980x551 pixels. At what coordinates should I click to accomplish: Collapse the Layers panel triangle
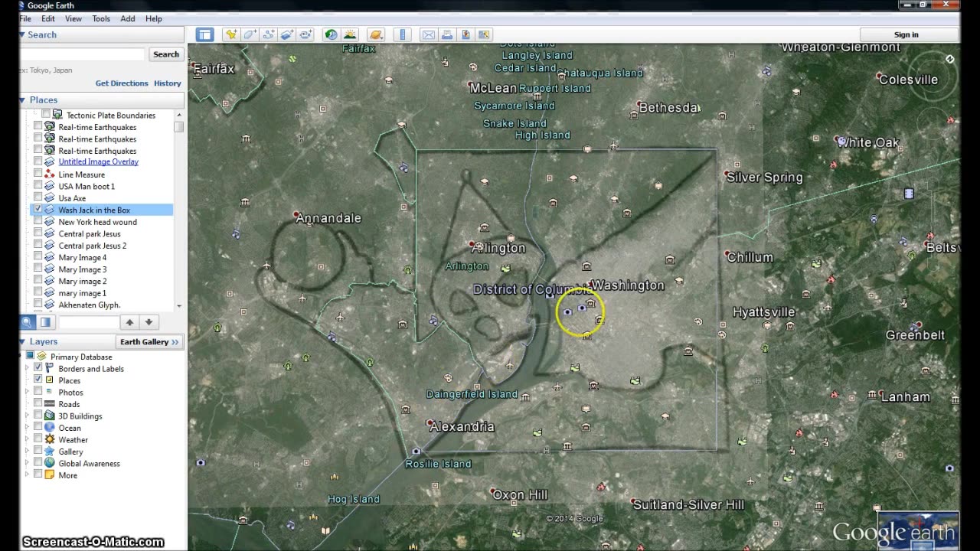23,341
